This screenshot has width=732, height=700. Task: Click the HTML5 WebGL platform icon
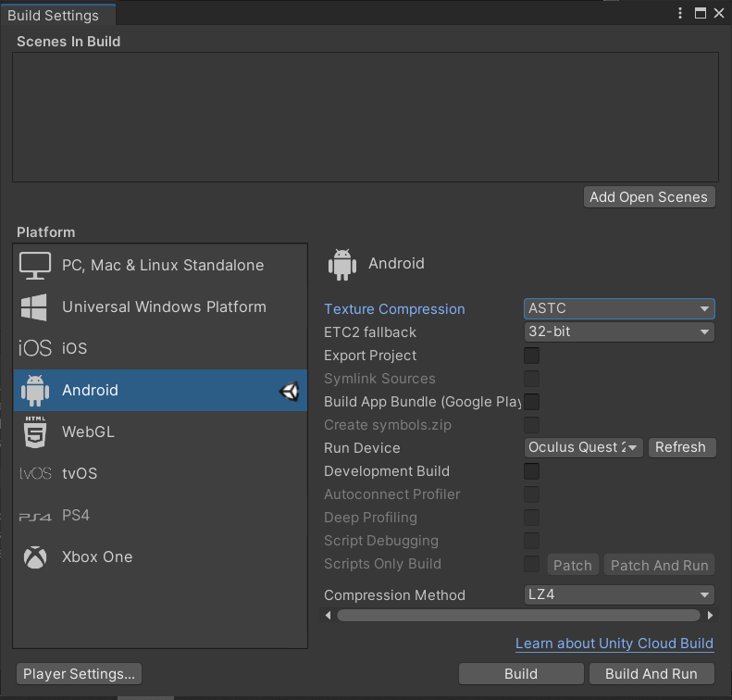35,432
